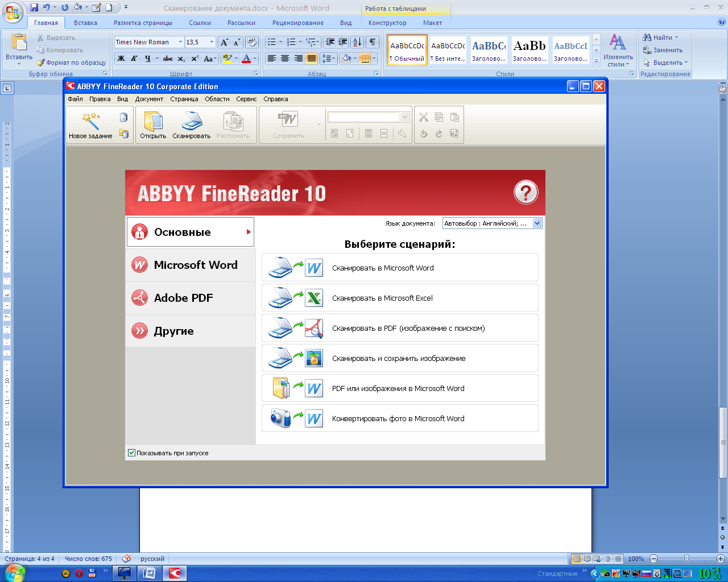This screenshot has width=728, height=582.
Task: Click the Cut scissors icon in FineReader toolbar
Action: pos(424,117)
